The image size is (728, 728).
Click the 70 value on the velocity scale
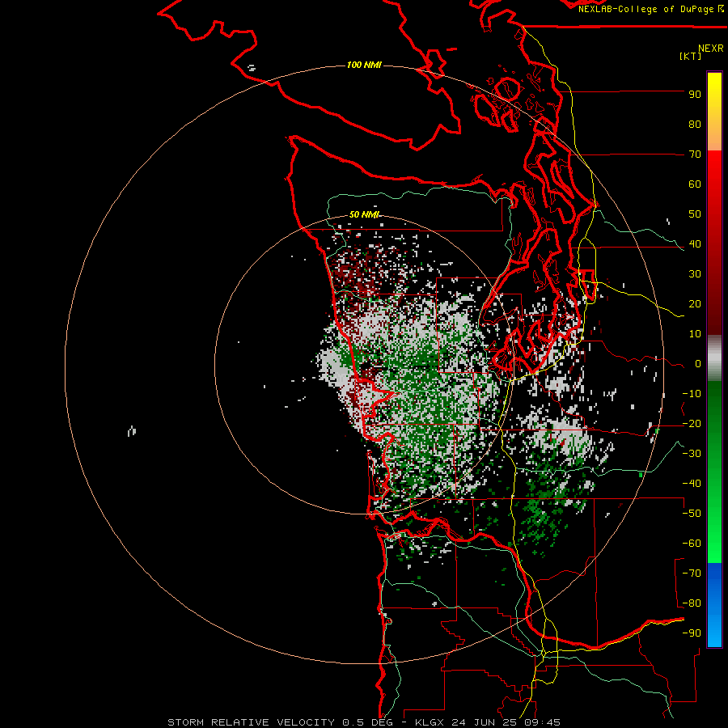click(695, 154)
